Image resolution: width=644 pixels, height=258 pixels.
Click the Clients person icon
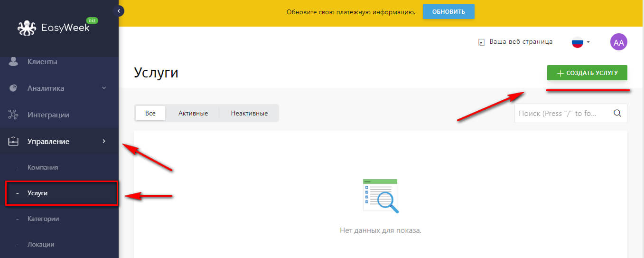point(13,62)
